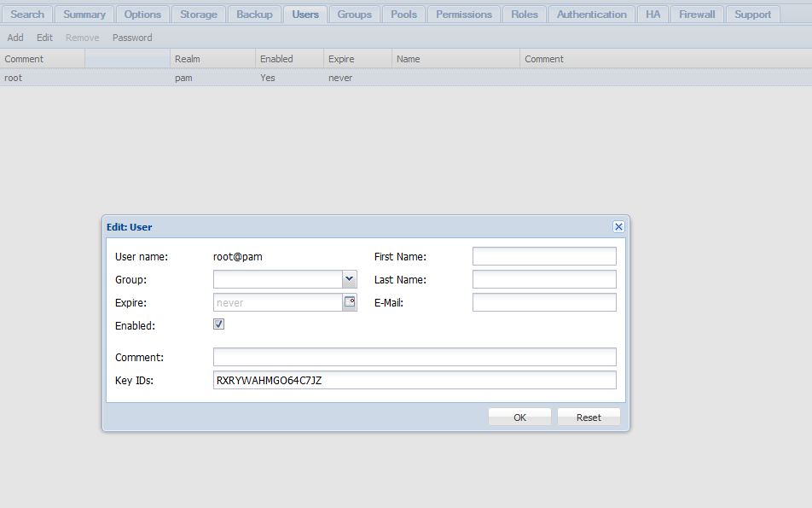This screenshot has width=812, height=508.
Task: Close the Edit: User dialog
Action: coord(618,226)
